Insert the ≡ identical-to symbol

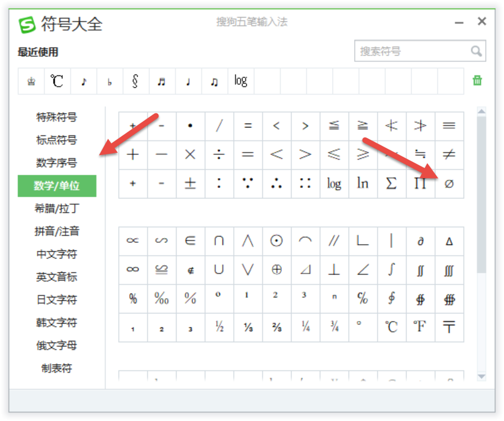pyautogui.click(x=449, y=126)
